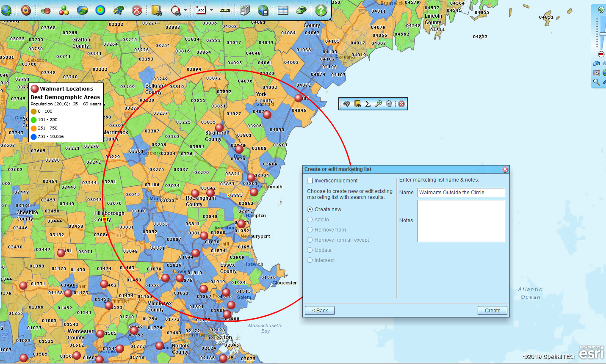Open the data table grid icon

tap(283, 10)
